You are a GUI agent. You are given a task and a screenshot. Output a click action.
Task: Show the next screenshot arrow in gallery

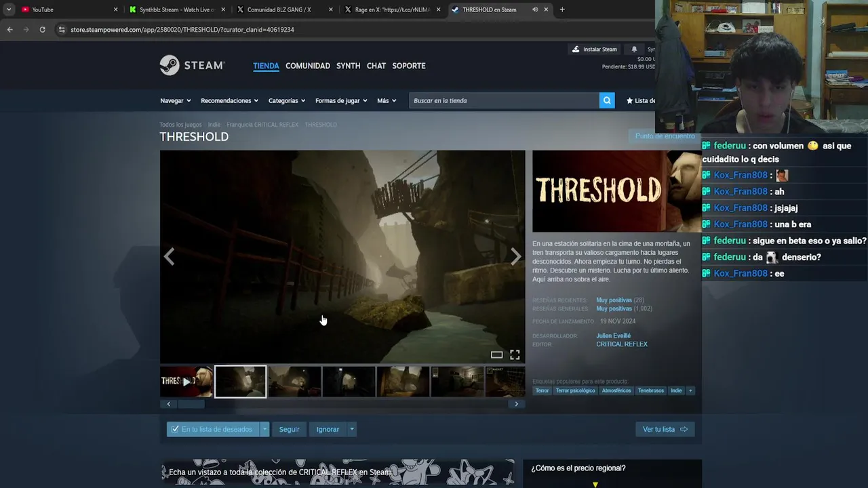(x=515, y=256)
